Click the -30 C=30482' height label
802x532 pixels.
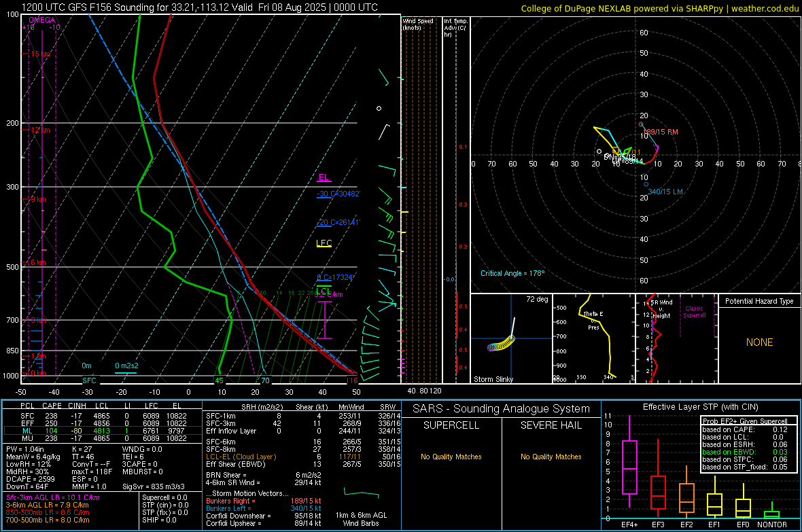pyautogui.click(x=338, y=194)
